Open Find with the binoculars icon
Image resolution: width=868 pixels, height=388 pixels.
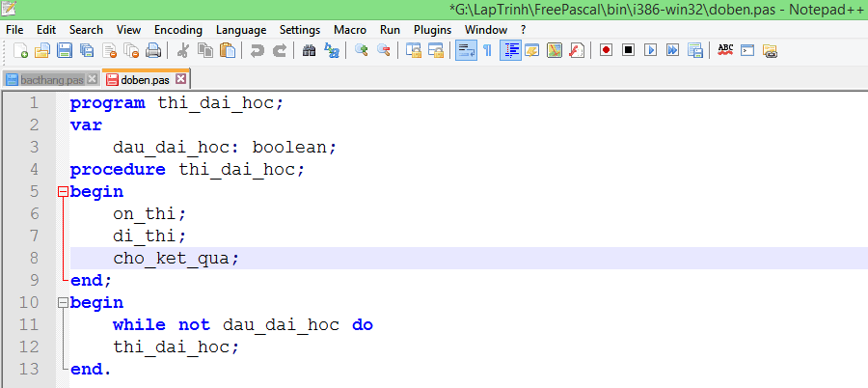coord(309,50)
